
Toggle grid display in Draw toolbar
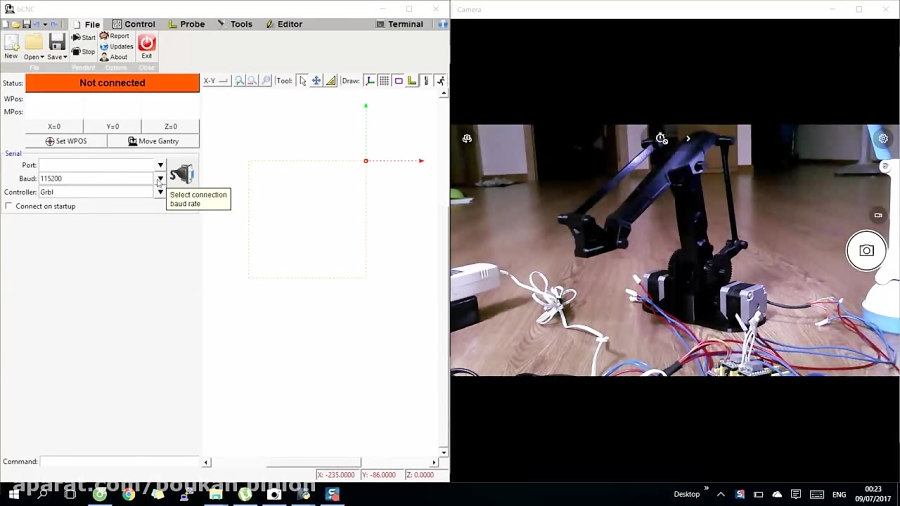[x=384, y=81]
